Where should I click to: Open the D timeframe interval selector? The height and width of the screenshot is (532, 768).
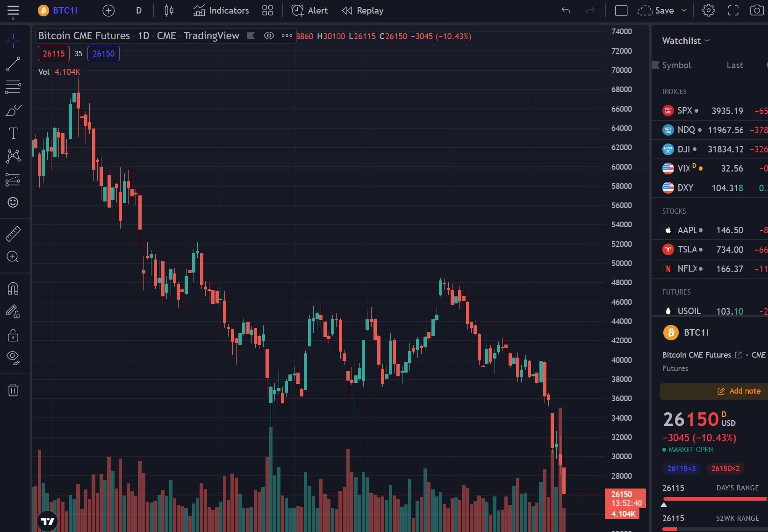coord(139,10)
